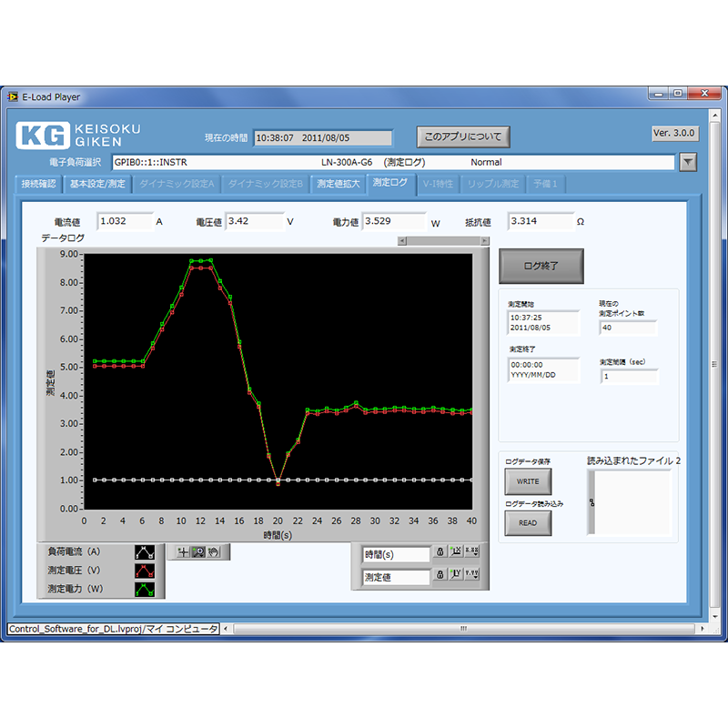
Task: Toggle the 測定値 axis autoscale lock
Action: [x=440, y=574]
